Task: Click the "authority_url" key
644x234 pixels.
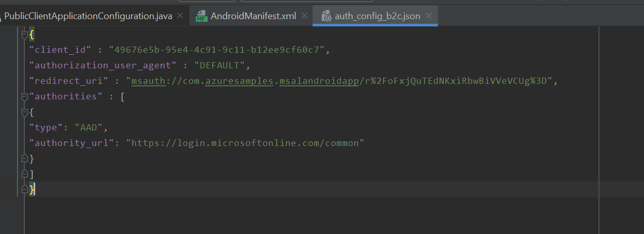Action: (71, 143)
